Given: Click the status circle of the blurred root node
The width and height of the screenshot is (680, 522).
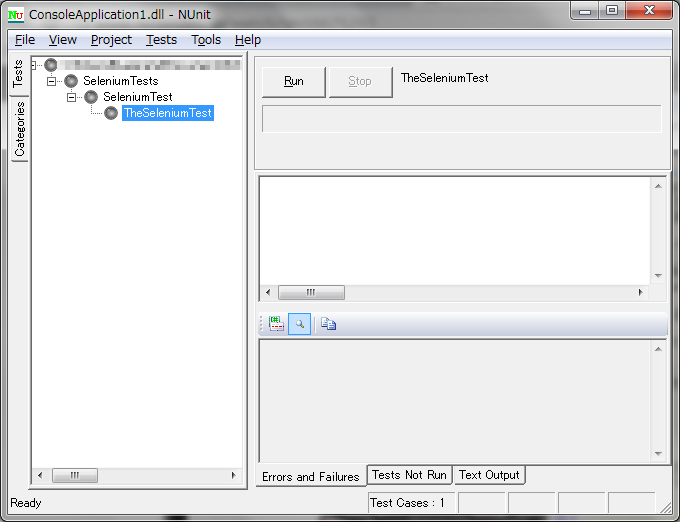Looking at the screenshot, I should (51, 65).
